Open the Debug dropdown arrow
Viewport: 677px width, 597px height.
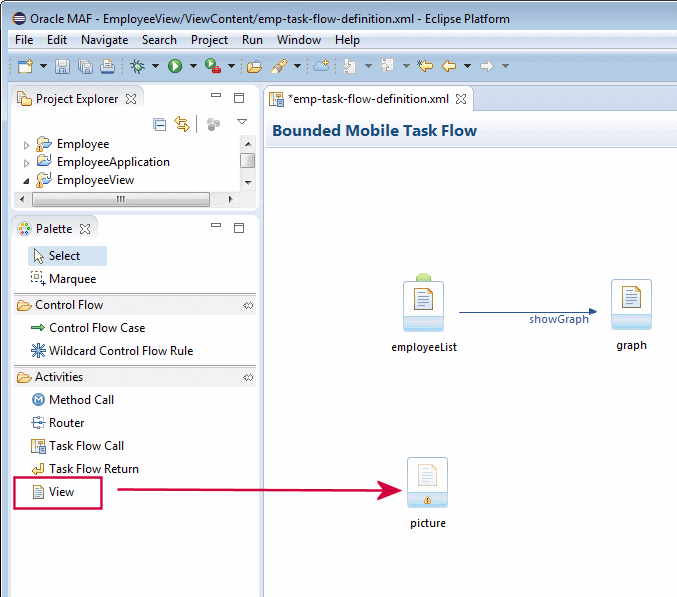click(155, 66)
